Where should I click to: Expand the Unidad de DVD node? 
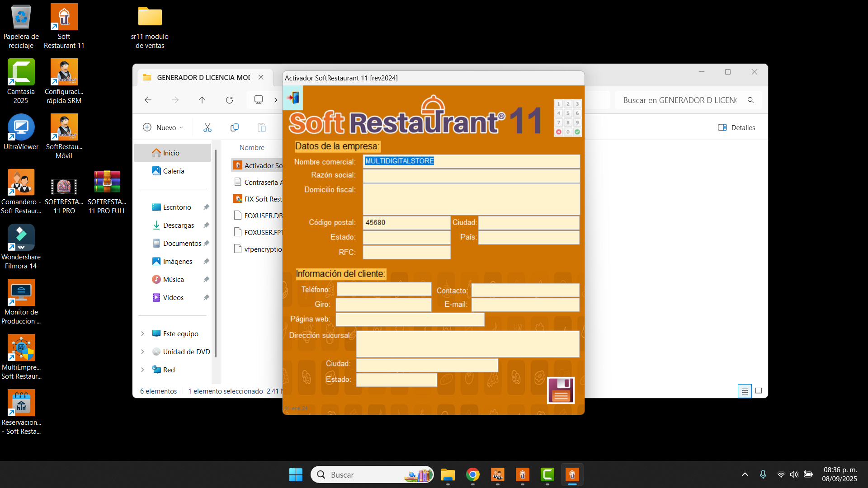coord(143,352)
